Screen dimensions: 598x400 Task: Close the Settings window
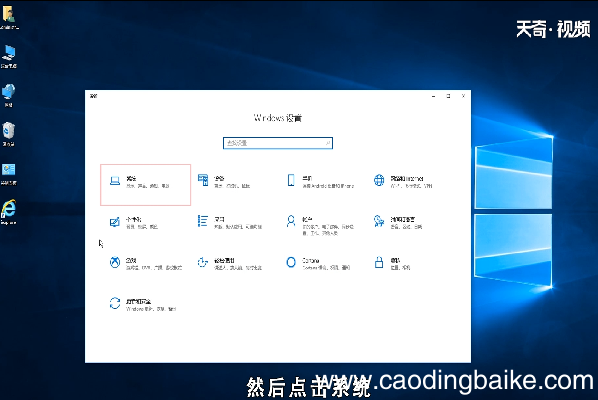pyautogui.click(x=463, y=96)
